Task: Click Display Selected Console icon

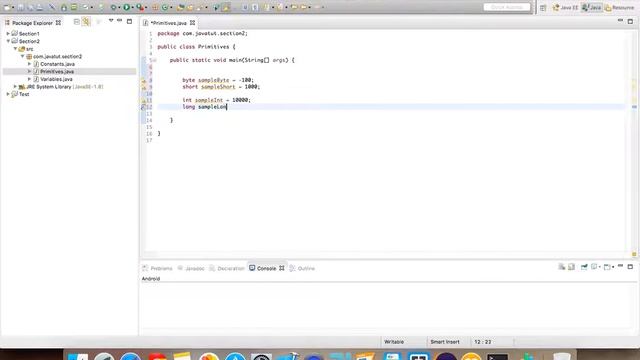Action: click(x=594, y=267)
